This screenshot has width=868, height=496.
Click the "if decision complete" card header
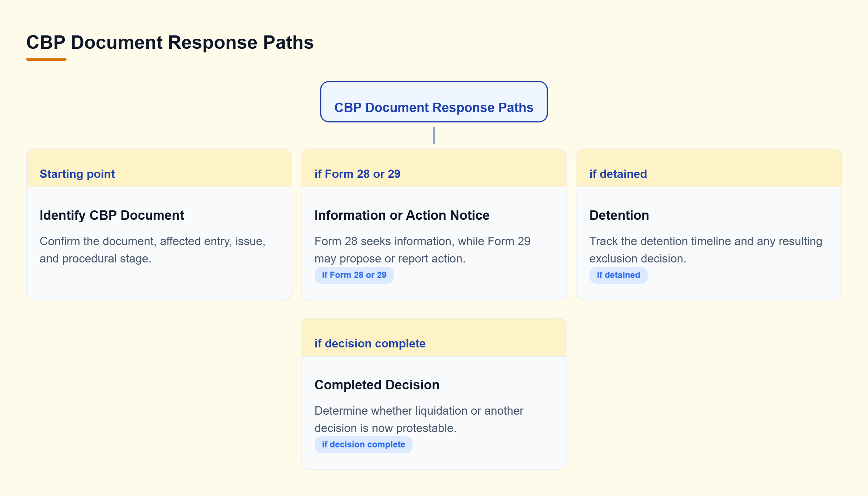[x=434, y=338]
